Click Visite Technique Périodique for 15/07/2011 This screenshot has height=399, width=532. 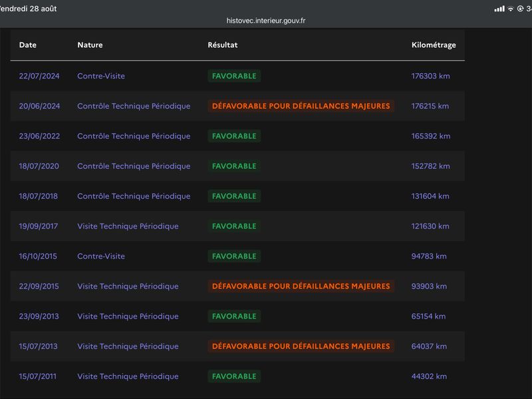128,376
